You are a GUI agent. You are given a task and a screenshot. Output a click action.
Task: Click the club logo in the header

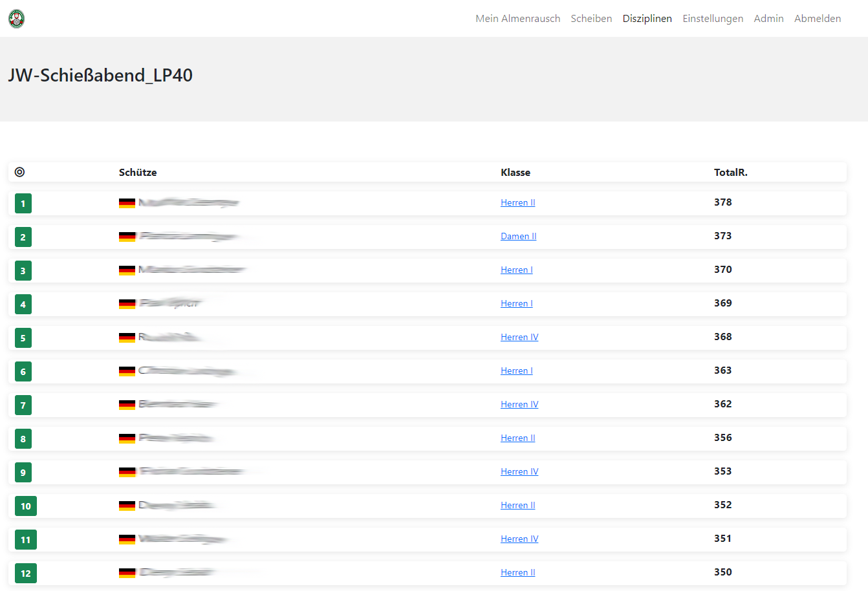tap(17, 19)
